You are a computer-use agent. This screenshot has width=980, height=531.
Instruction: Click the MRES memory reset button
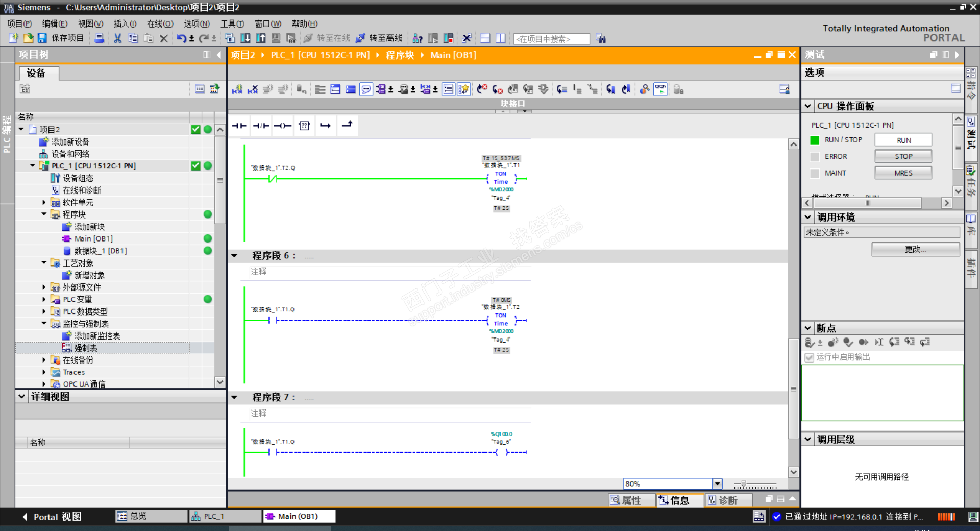click(x=903, y=173)
